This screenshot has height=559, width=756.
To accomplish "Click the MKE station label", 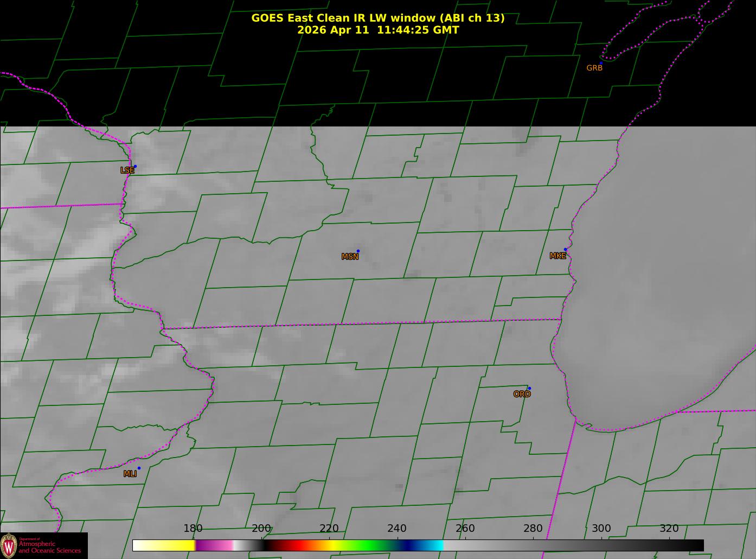I will pos(558,256).
